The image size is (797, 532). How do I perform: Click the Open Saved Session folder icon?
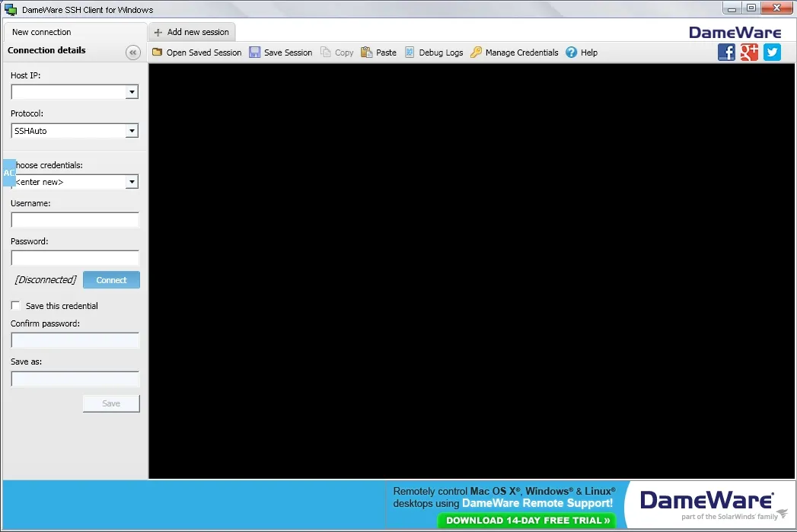[x=158, y=53]
